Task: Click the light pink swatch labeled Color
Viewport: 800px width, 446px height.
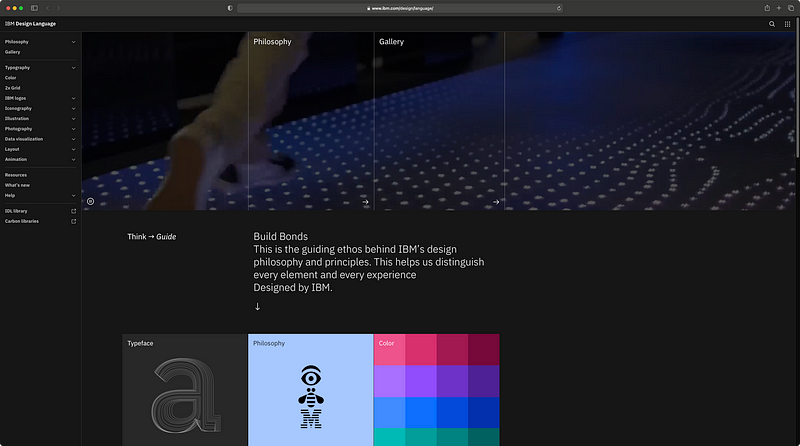Action: [x=389, y=350]
